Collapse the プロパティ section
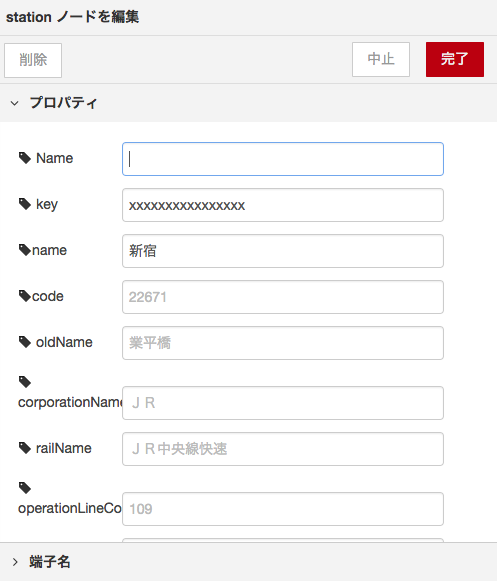The height and width of the screenshot is (581, 497). (x=14, y=103)
